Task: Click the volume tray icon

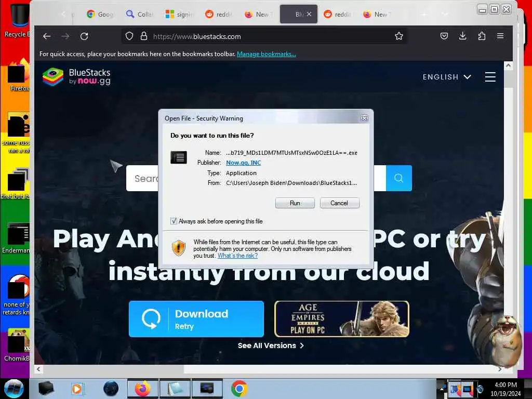Action: pos(480,389)
